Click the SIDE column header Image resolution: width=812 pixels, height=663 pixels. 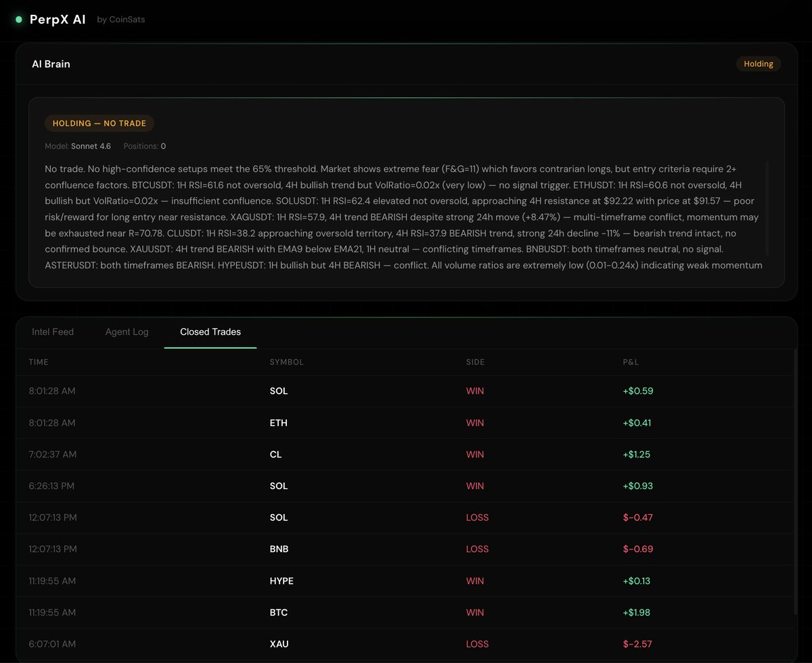point(476,362)
